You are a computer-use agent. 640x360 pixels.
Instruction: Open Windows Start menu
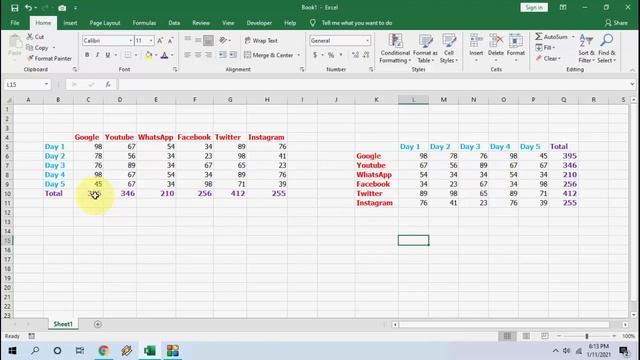(12, 351)
